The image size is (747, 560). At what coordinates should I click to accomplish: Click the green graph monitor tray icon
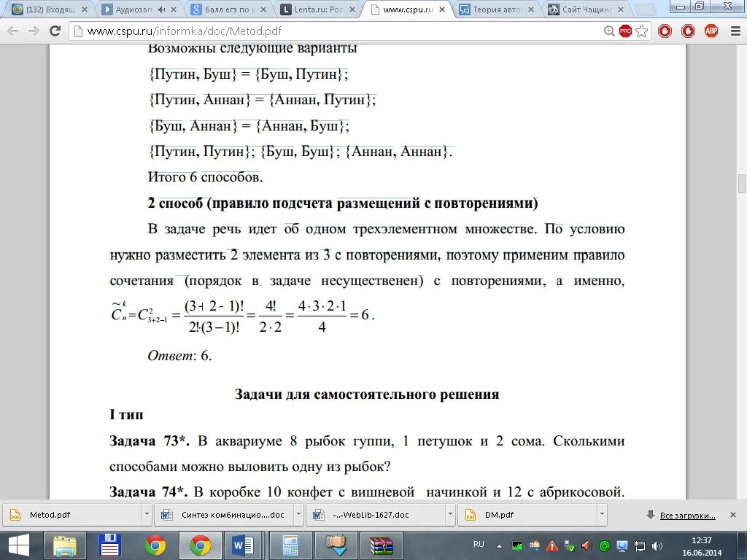point(517,546)
